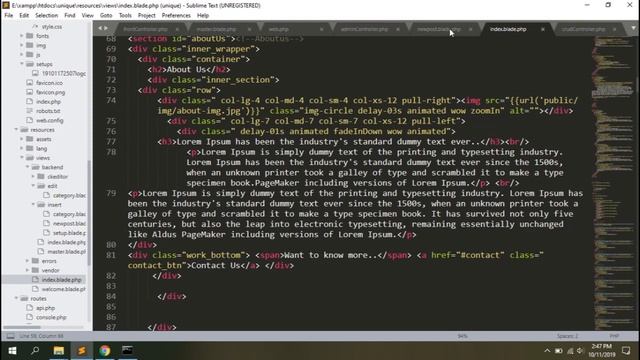The image size is (640, 360).
Task: Click the battery tray icon
Action: coord(559,351)
